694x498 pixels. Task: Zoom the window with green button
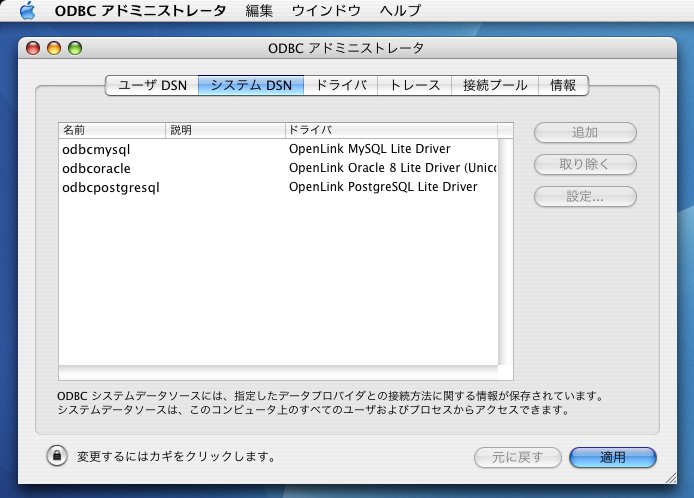[75, 48]
